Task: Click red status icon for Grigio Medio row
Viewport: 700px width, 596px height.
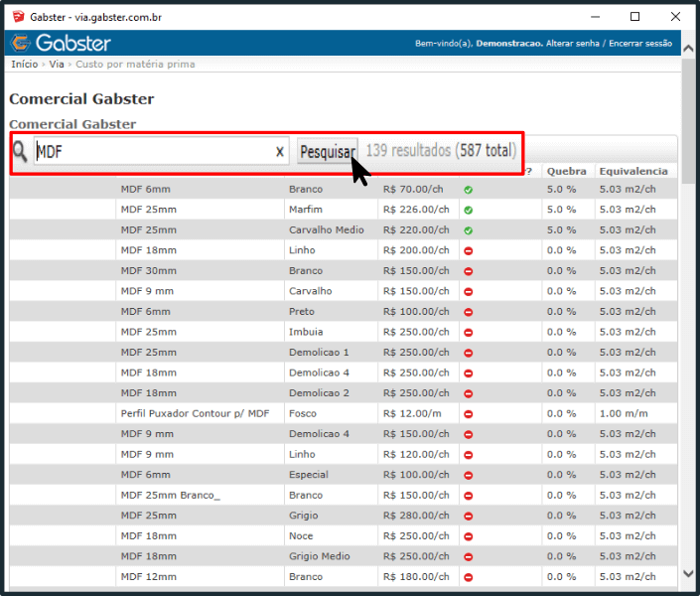Action: [468, 557]
